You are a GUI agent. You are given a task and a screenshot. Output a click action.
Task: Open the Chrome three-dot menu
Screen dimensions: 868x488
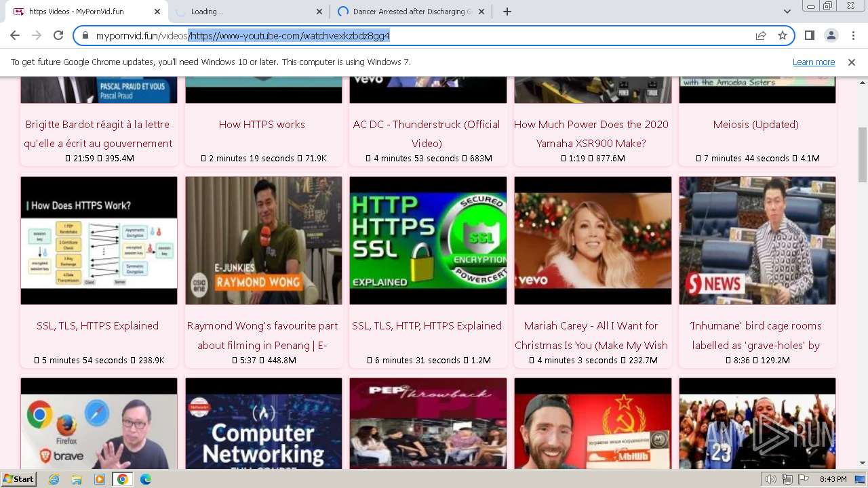pos(852,35)
